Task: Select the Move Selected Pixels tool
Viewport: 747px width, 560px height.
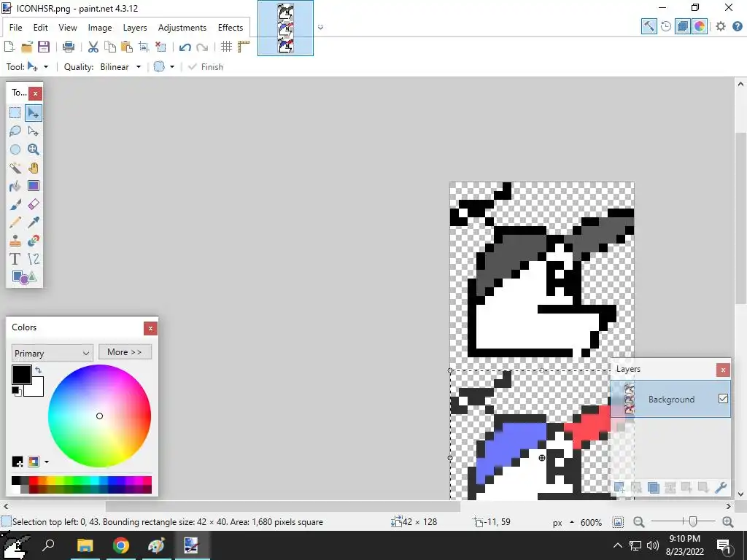Action: coord(34,113)
